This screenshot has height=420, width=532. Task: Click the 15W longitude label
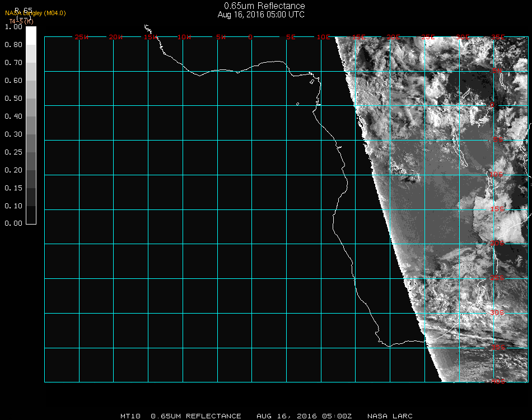(x=151, y=37)
